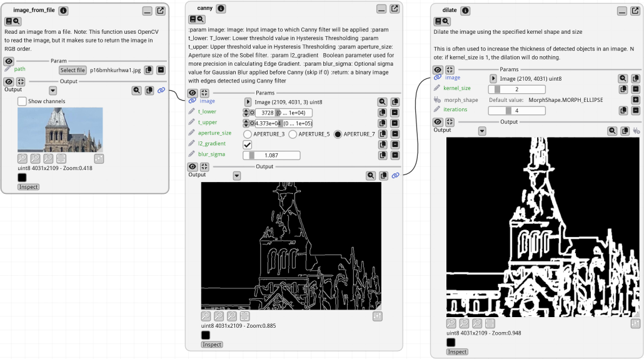Select the APERTURE_3 radio button

(248, 134)
